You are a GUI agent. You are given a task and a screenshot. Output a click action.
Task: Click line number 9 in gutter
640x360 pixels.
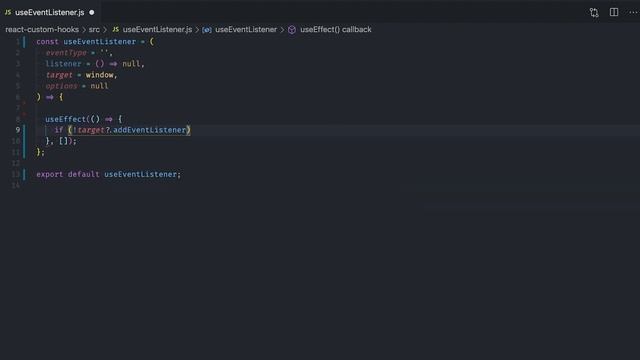(18, 130)
